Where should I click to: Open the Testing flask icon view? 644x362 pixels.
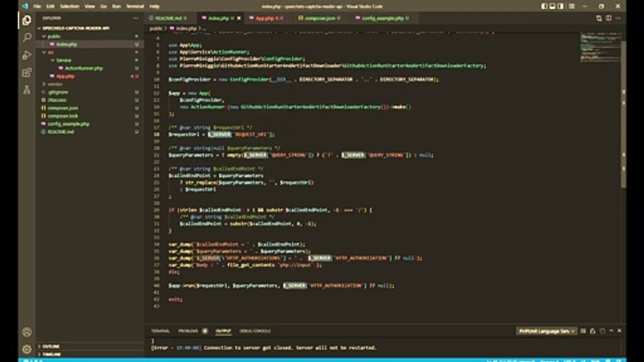pos(27,90)
